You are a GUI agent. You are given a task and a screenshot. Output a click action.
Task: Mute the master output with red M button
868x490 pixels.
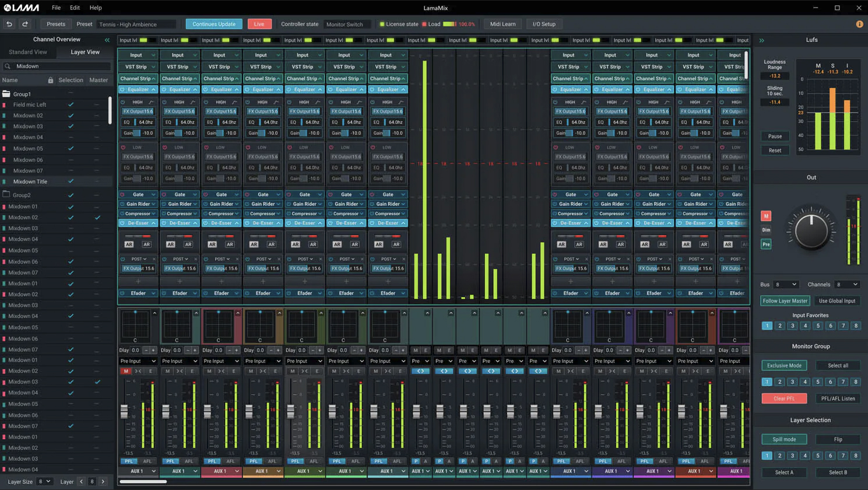point(766,216)
